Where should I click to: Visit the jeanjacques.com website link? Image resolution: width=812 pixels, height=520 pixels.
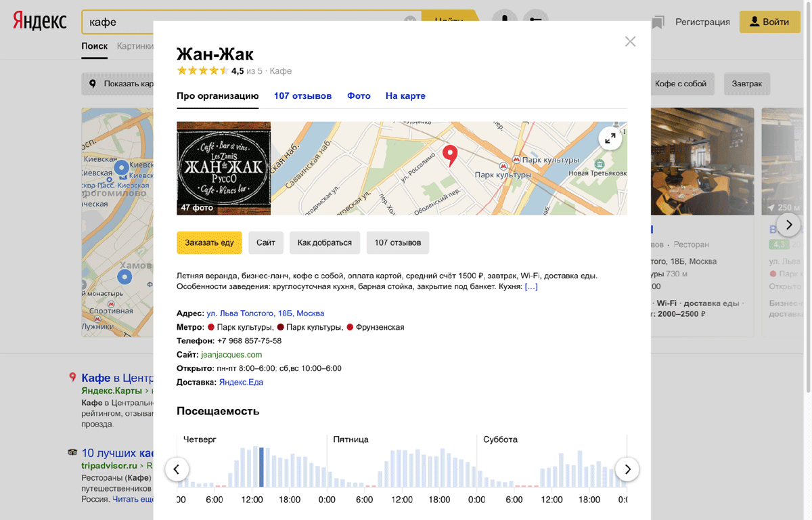(231, 355)
